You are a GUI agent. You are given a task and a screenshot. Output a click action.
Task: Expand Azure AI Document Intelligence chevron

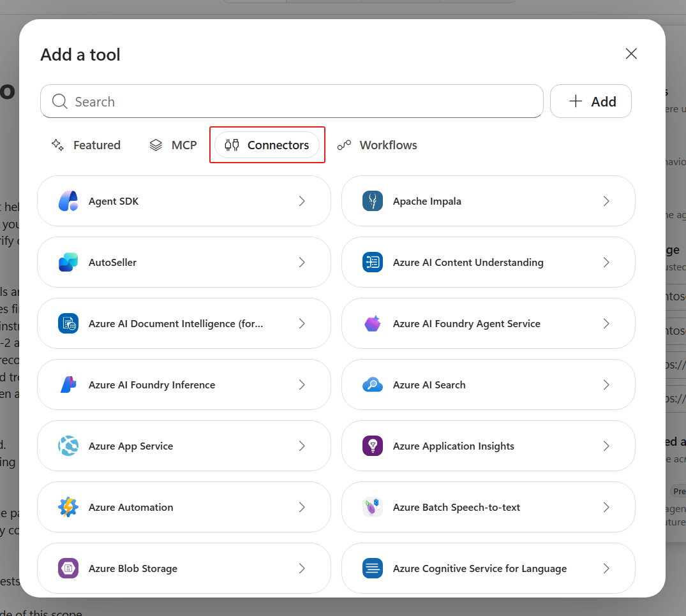coord(302,323)
